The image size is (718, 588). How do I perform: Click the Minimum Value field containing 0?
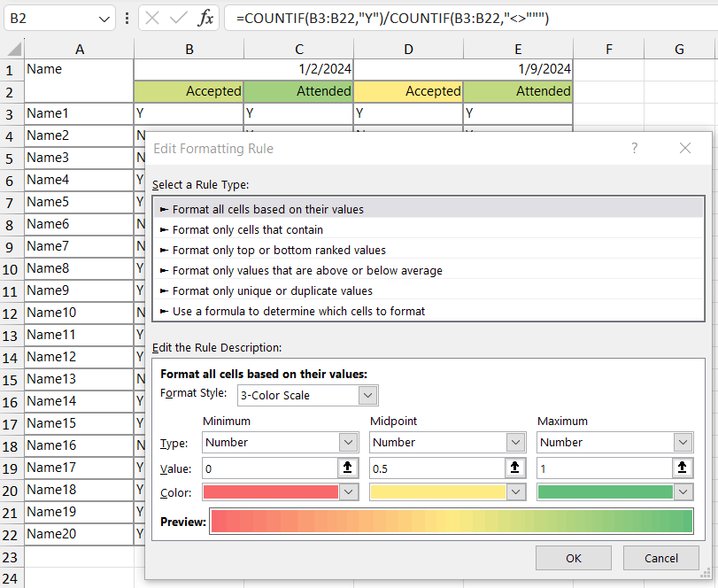click(270, 468)
